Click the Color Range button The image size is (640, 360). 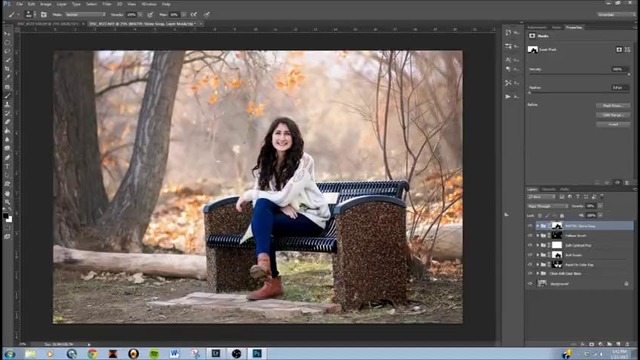(613, 115)
